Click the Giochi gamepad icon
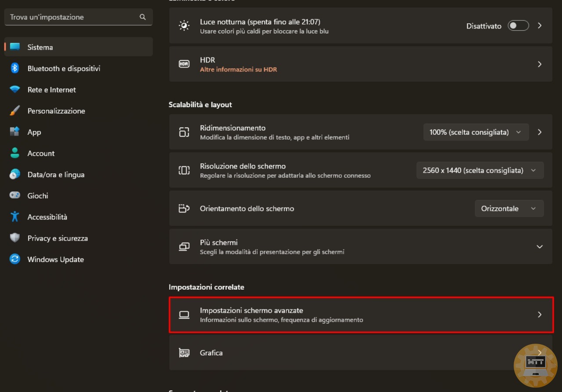 tap(15, 195)
